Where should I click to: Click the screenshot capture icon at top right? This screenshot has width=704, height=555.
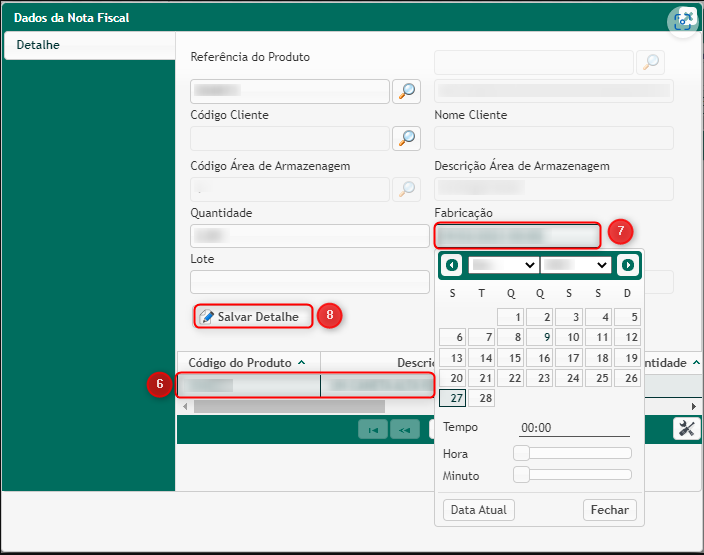(684, 21)
